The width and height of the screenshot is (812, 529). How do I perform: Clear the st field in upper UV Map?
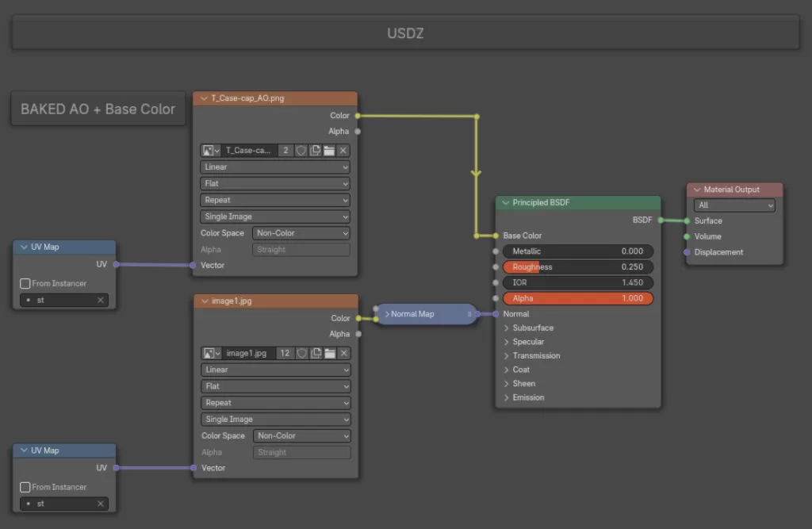click(x=101, y=301)
